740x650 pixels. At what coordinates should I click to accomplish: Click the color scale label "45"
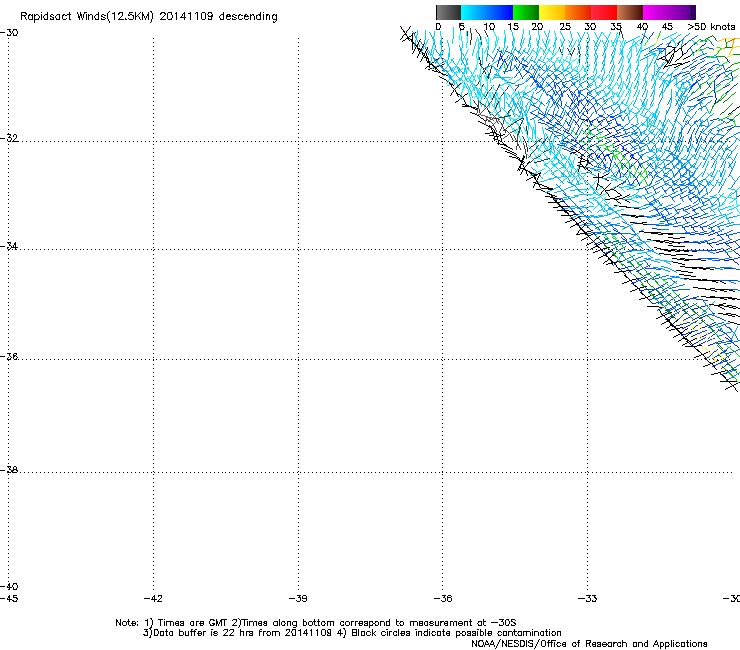(x=667, y=27)
